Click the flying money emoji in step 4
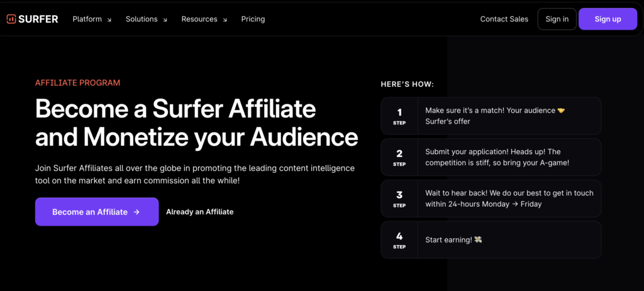The width and height of the screenshot is (644, 291). 478,239
